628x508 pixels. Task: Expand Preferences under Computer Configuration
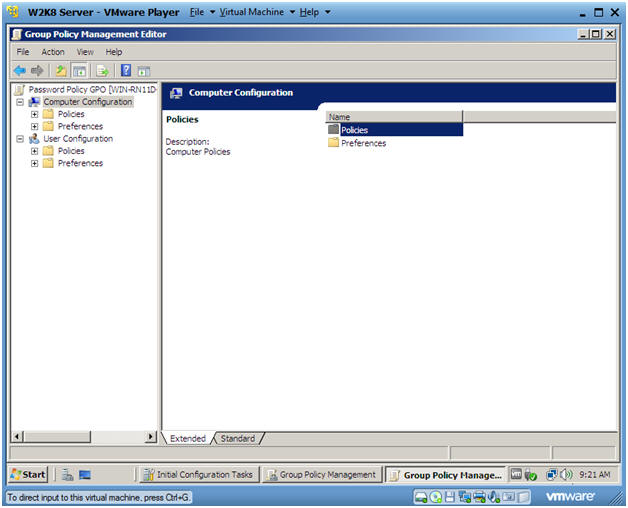point(34,127)
